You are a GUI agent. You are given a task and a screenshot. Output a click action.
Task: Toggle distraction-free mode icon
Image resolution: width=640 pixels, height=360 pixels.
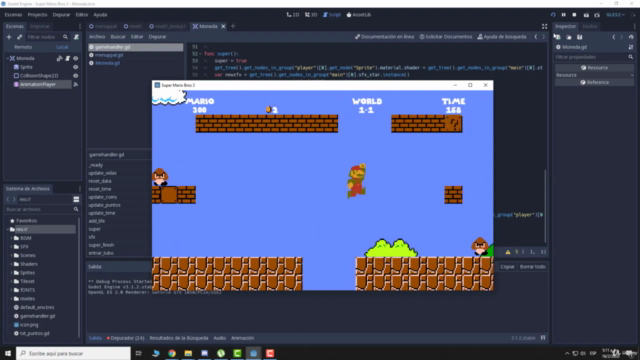point(544,26)
